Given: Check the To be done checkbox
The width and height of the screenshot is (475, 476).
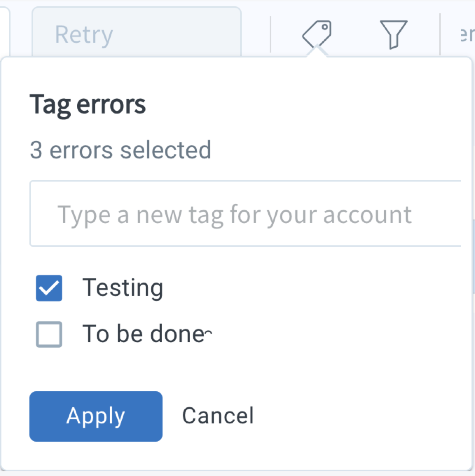Looking at the screenshot, I should [x=49, y=335].
